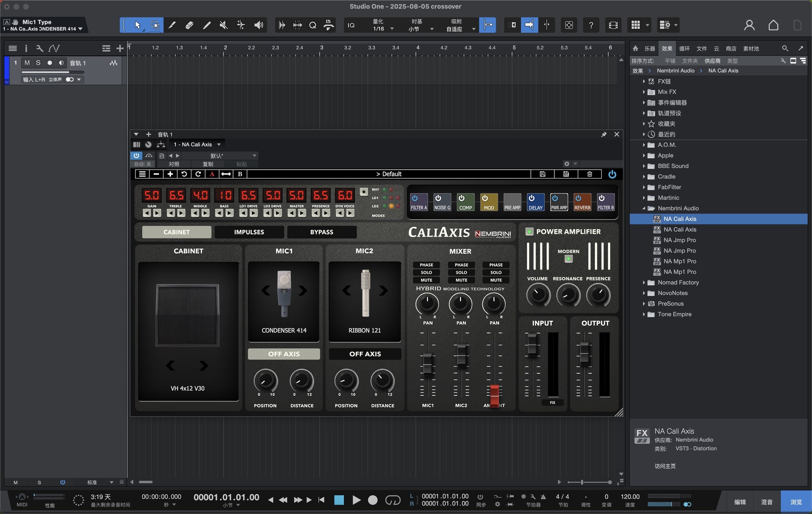This screenshot has height=514, width=812.
Task: Open the 混音 mix view
Action: tap(767, 502)
